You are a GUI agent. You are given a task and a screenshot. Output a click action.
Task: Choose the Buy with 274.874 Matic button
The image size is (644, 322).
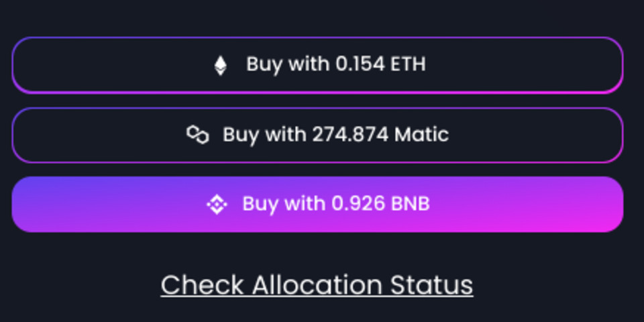pyautogui.click(x=317, y=135)
